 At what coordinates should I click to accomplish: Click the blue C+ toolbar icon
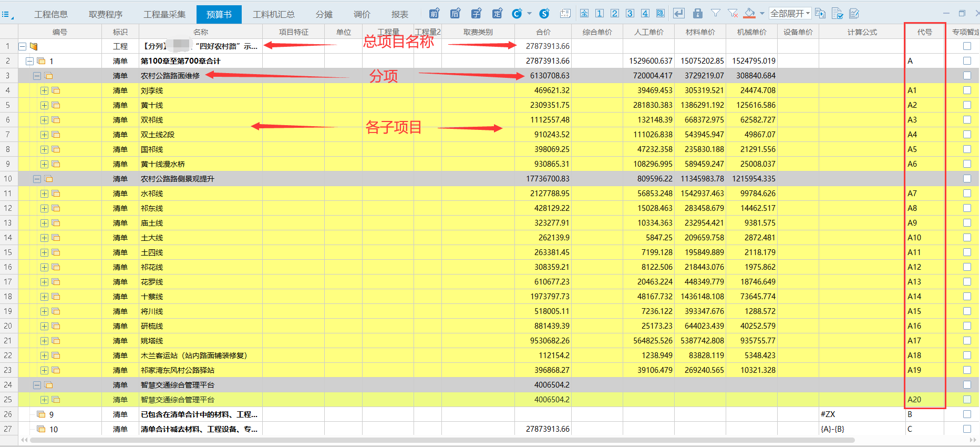point(517,14)
